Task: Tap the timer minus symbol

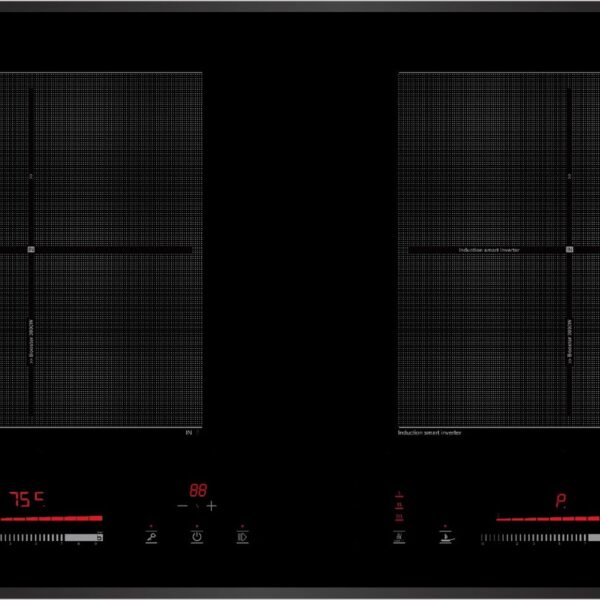Action: [182, 506]
